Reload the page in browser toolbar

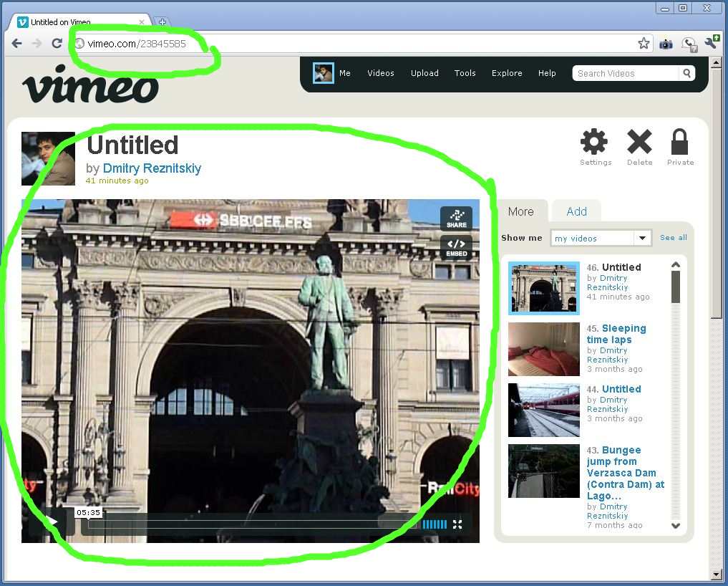pyautogui.click(x=57, y=44)
